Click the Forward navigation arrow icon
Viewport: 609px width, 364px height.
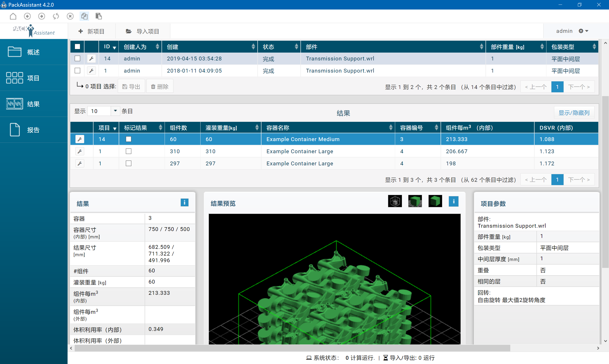41,16
